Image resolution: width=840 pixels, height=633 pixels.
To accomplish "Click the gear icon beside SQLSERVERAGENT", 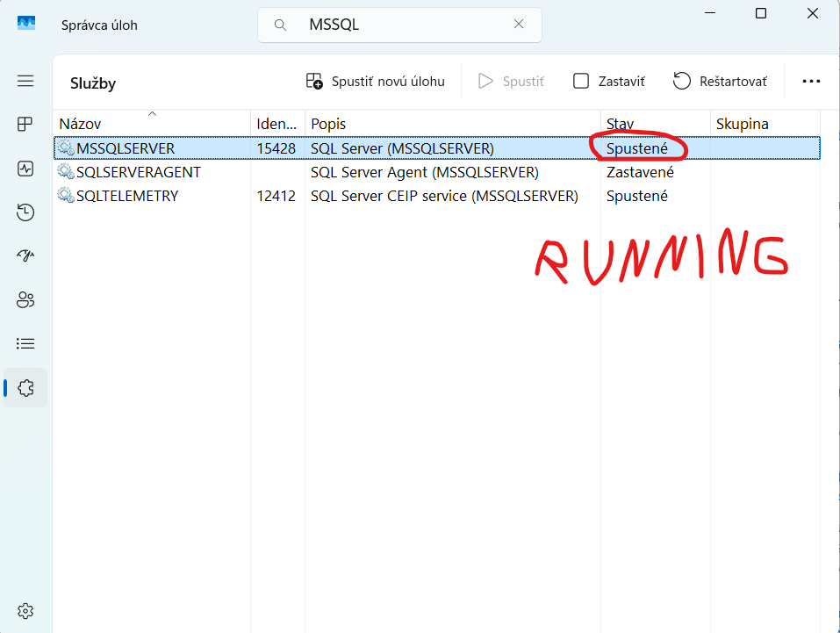I will [x=66, y=171].
